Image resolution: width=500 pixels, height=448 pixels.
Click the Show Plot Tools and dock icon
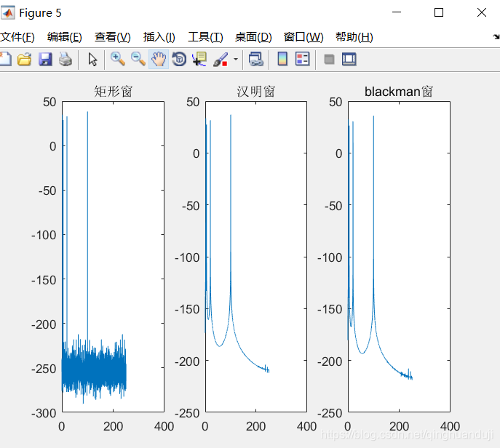(349, 59)
